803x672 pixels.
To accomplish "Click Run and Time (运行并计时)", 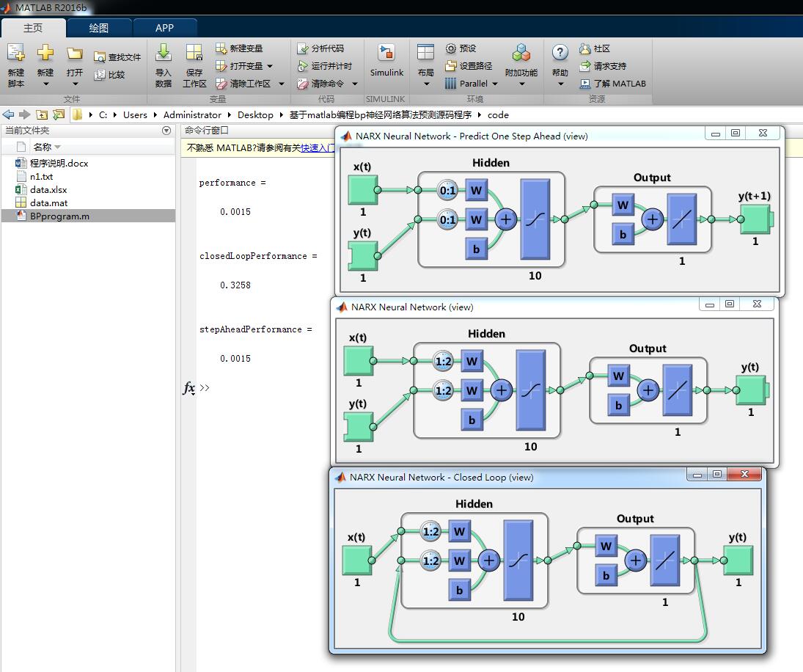I will click(x=325, y=66).
